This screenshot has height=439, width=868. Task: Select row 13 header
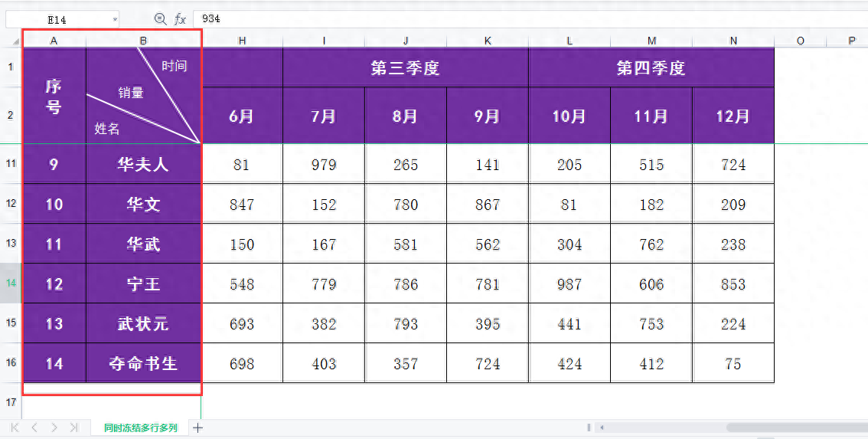(x=11, y=244)
